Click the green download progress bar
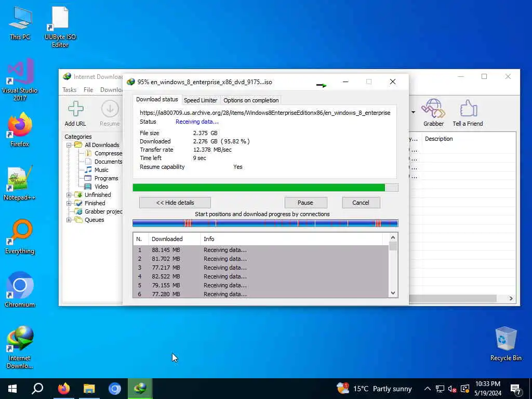The height and width of the screenshot is (399, 532). pyautogui.click(x=265, y=188)
